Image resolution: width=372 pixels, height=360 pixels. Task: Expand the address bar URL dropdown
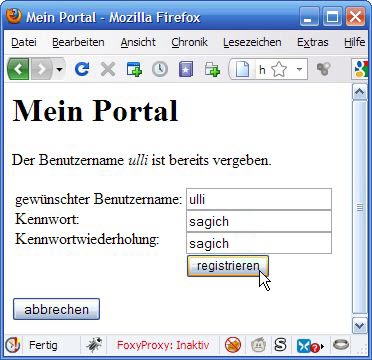(x=299, y=70)
